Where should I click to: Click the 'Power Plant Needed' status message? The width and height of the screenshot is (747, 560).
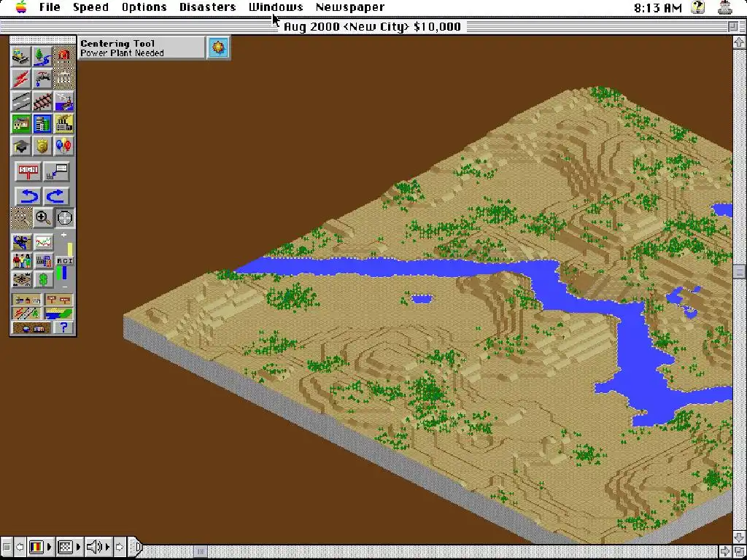[122, 52]
